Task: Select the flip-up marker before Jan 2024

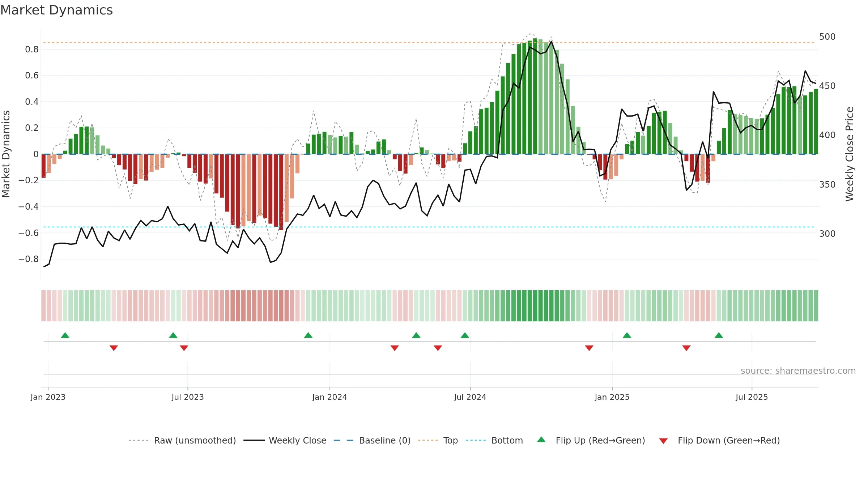Action: [308, 335]
